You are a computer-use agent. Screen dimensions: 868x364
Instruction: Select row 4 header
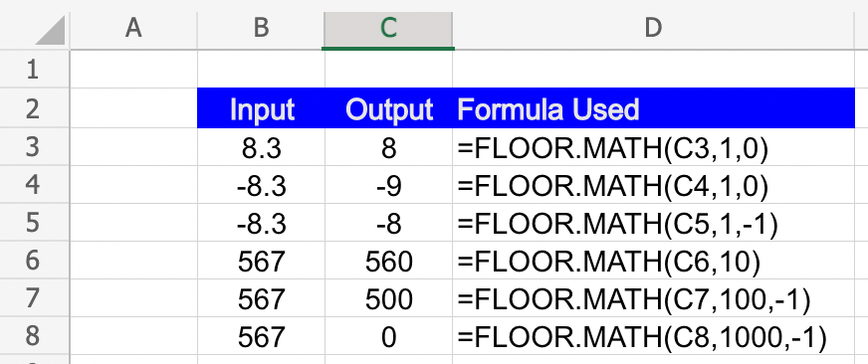pyautogui.click(x=33, y=184)
